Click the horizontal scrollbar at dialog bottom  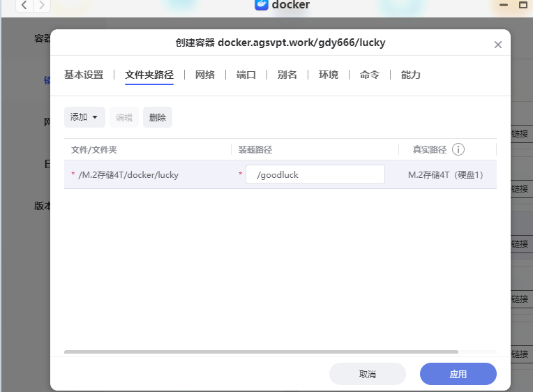[x=261, y=352]
